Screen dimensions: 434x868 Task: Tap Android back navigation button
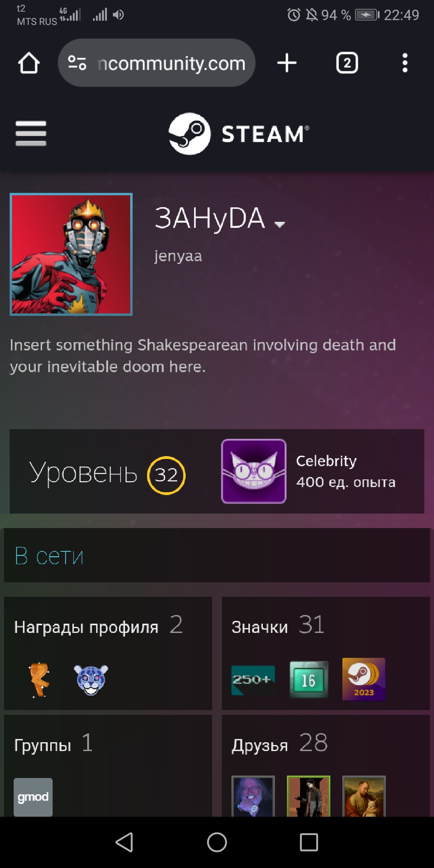coord(124,842)
